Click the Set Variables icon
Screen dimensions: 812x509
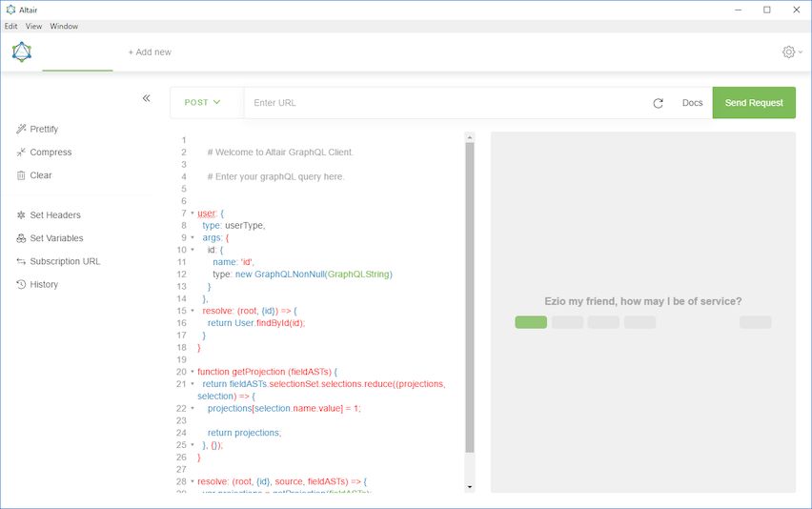pyautogui.click(x=21, y=238)
